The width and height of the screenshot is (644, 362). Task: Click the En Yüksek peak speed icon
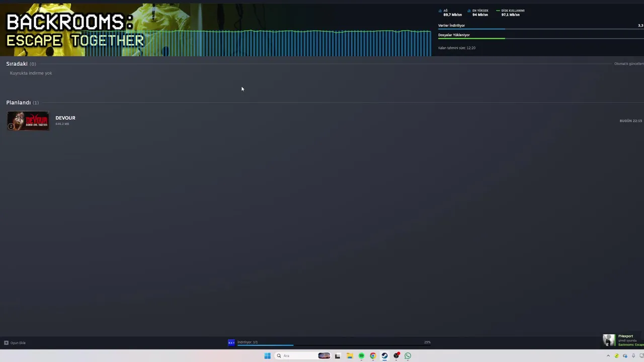click(469, 11)
